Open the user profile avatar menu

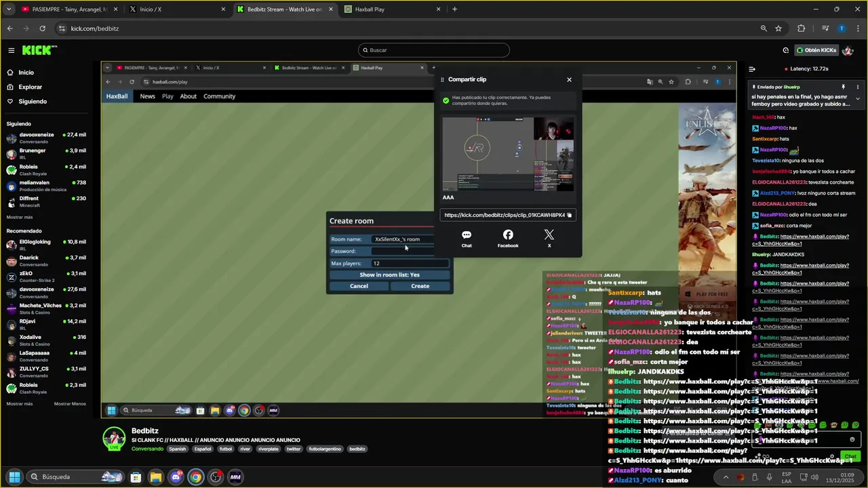848,50
